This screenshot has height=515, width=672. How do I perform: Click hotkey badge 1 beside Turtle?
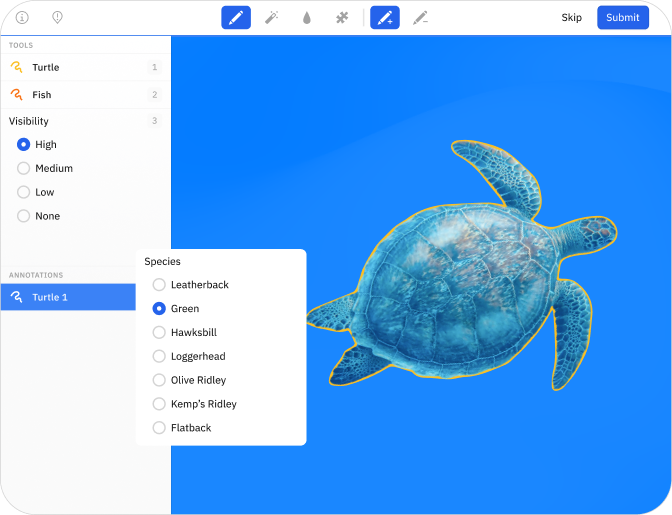(x=155, y=67)
